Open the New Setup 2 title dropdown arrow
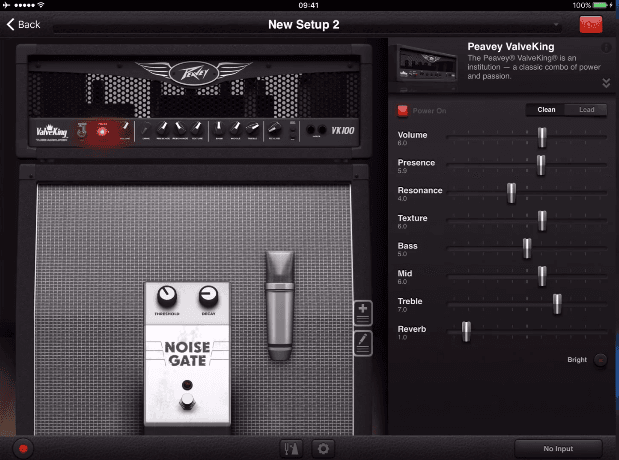 pyautogui.click(x=556, y=24)
